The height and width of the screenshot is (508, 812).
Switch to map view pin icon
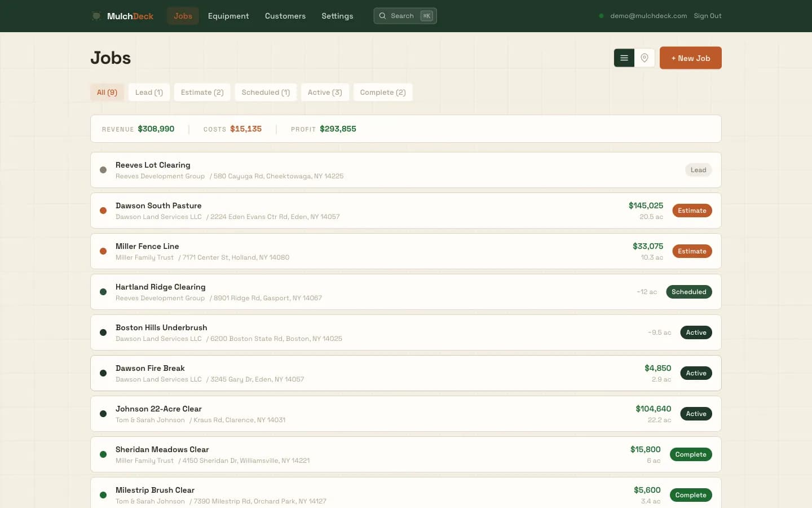point(645,58)
